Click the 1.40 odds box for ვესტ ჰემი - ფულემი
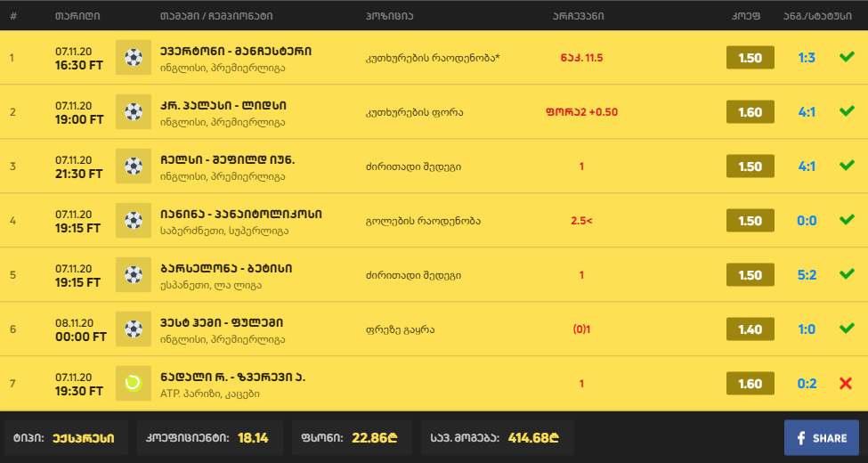The height and width of the screenshot is (463, 868). pos(750,329)
